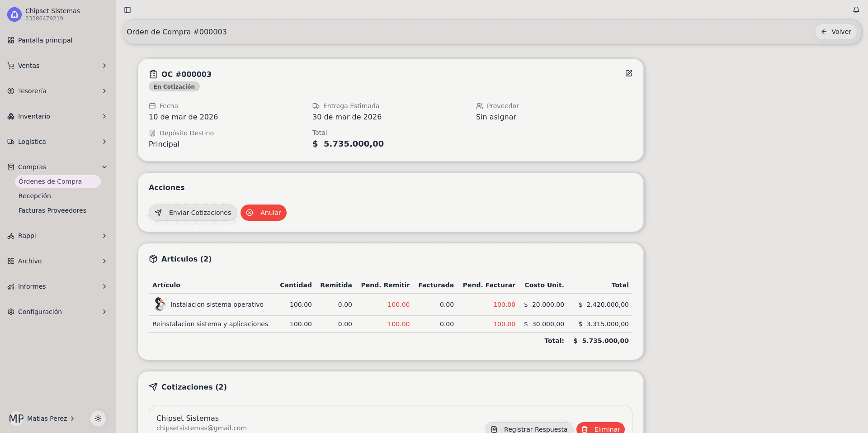The image size is (868, 433).
Task: Click the Configuración gear icon
Action: point(11,312)
